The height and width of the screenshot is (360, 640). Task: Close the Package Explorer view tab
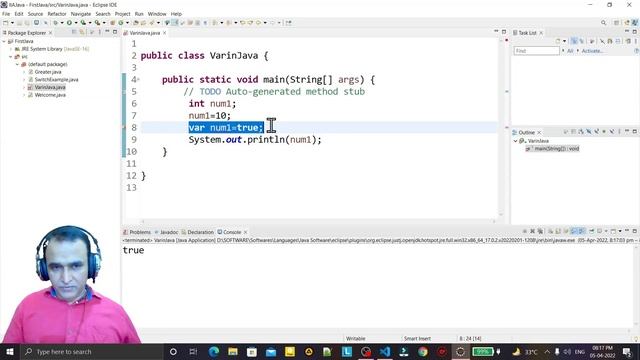tap(51, 33)
